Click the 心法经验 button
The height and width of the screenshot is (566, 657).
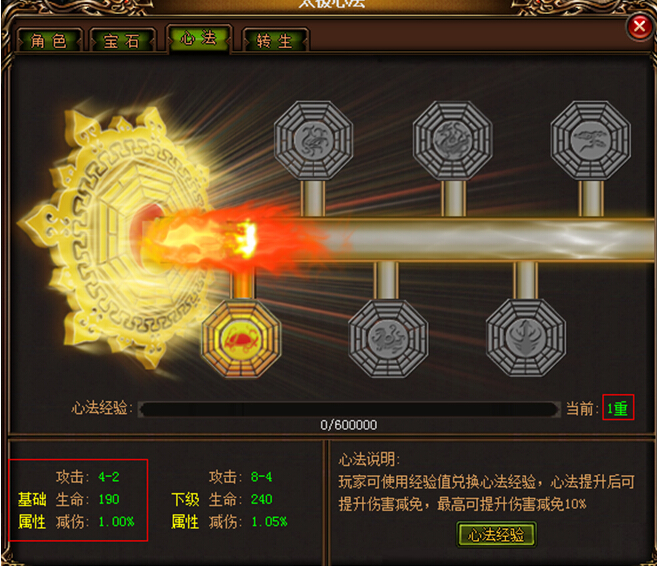tap(496, 535)
